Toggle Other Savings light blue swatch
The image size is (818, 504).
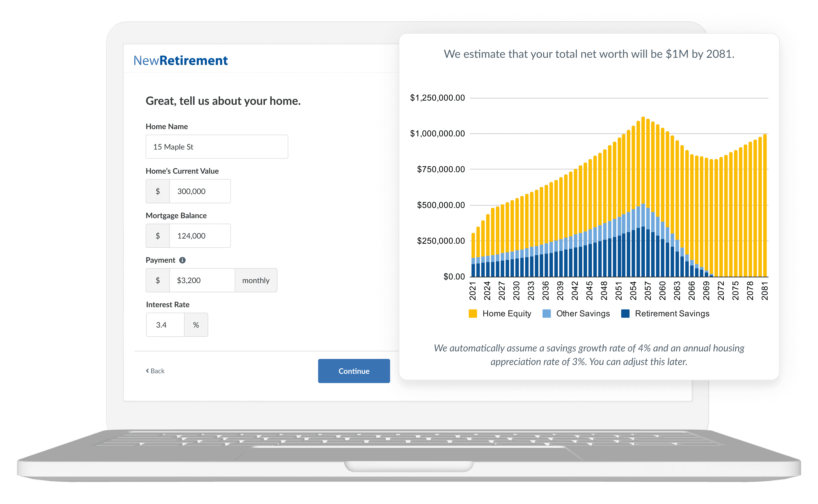pyautogui.click(x=546, y=314)
